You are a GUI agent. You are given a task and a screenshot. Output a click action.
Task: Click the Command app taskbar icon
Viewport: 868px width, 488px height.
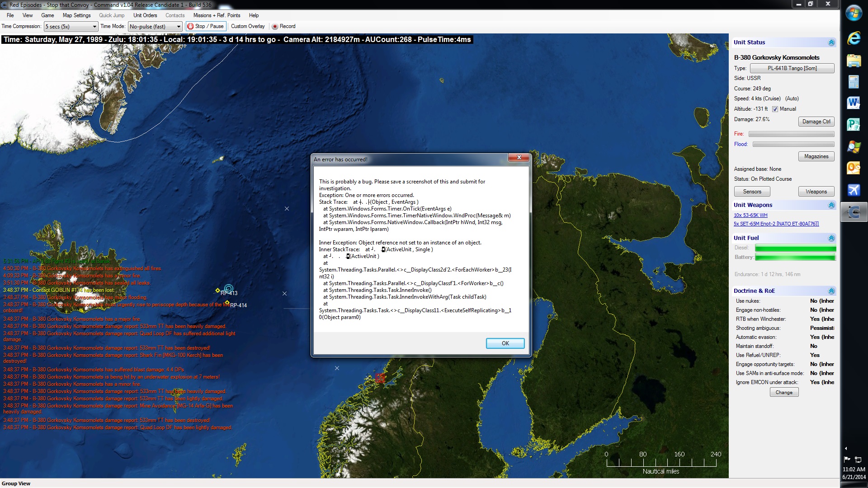pyautogui.click(x=854, y=212)
